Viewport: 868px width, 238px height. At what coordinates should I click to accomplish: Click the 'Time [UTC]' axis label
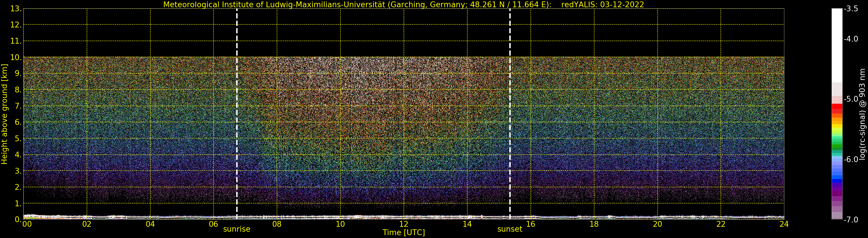point(404,233)
